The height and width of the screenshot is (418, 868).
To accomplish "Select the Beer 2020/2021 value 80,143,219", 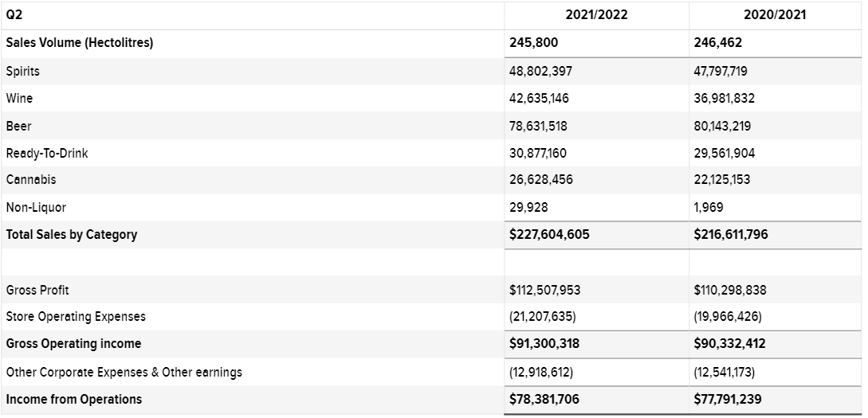I will (x=722, y=126).
